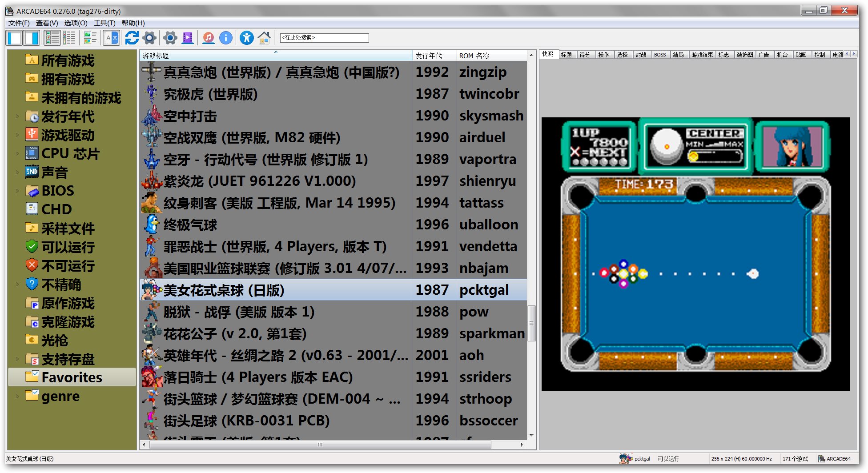The image size is (868, 473).
Task: Sort by ROM 名称 column header
Action: 492,56
